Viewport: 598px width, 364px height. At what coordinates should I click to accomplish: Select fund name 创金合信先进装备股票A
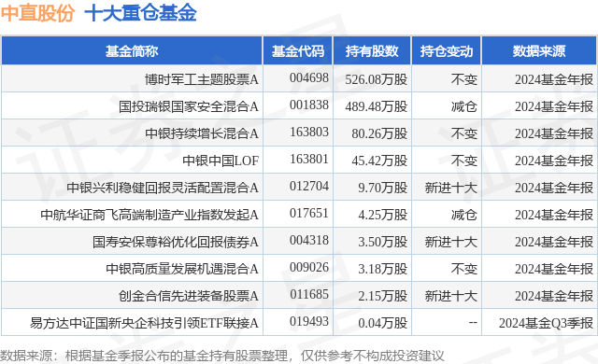(x=189, y=296)
